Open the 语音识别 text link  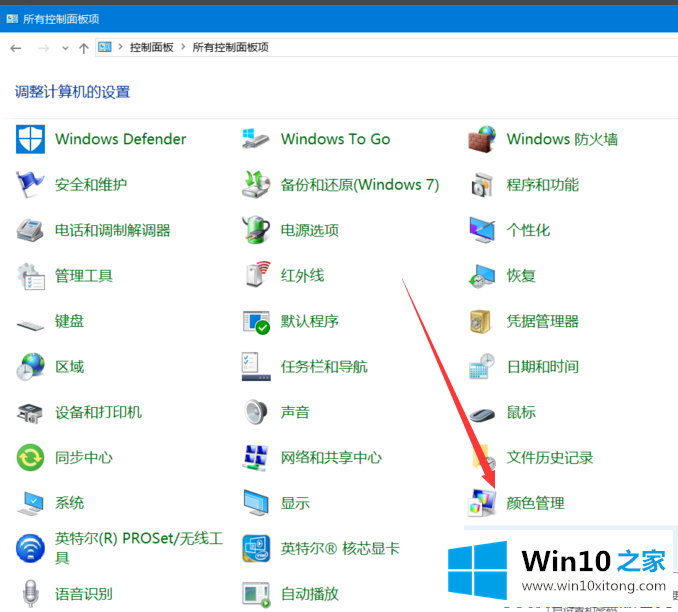pos(84,594)
